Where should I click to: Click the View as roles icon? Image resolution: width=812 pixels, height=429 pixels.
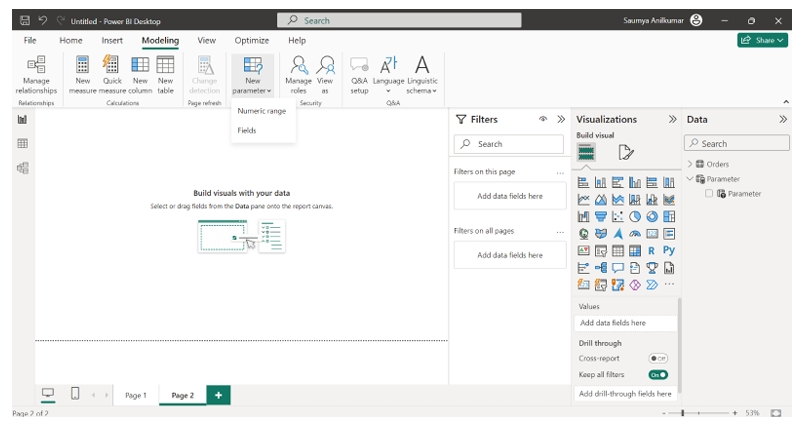[325, 65]
